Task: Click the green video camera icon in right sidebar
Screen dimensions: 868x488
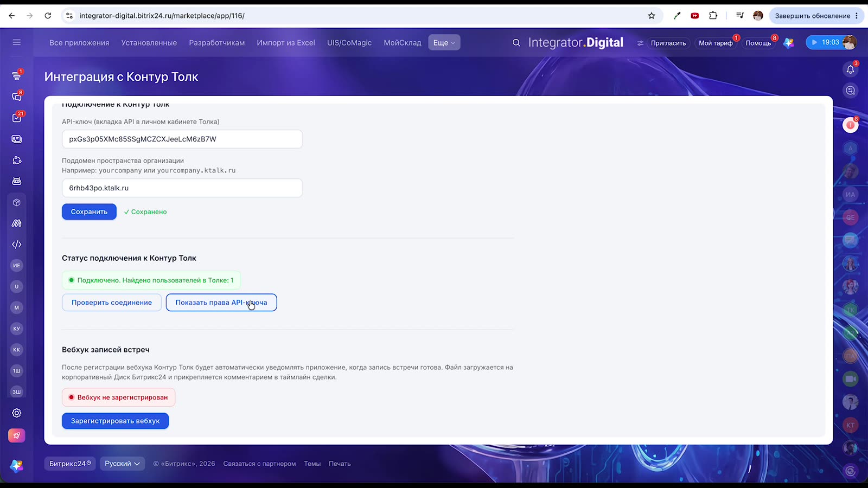Action: 851,379
